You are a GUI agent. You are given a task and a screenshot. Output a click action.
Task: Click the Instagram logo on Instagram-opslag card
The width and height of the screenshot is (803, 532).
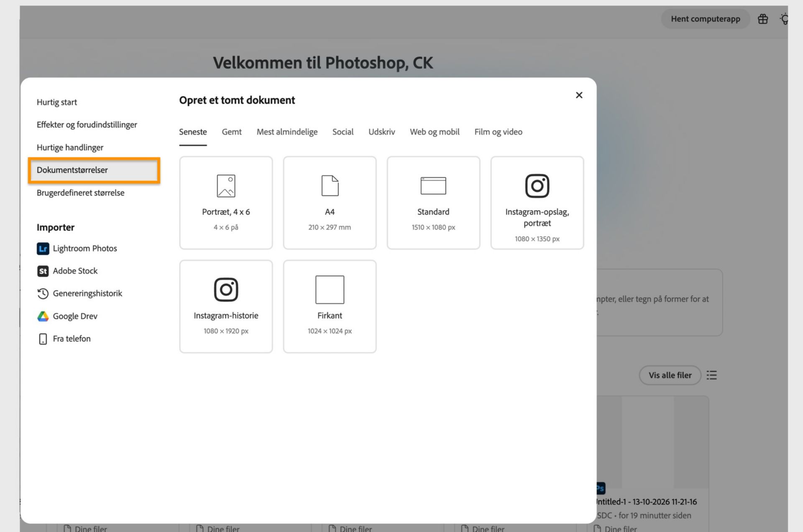click(x=537, y=186)
